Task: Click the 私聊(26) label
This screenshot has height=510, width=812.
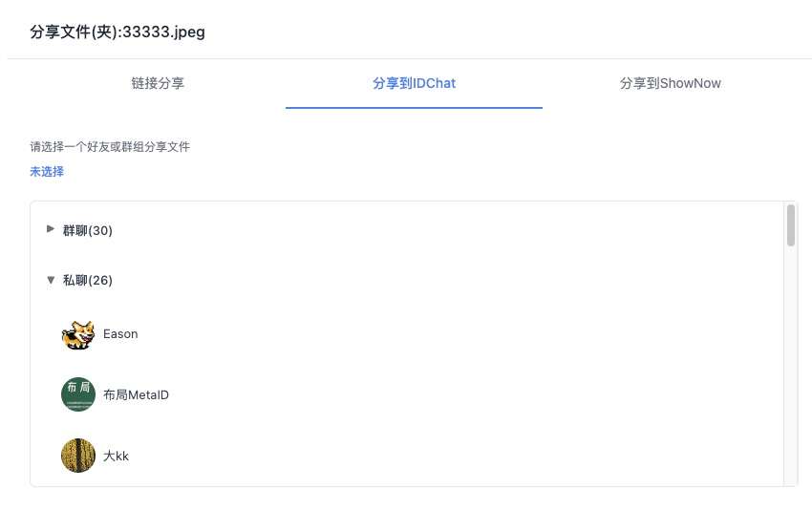Action: coord(88,280)
